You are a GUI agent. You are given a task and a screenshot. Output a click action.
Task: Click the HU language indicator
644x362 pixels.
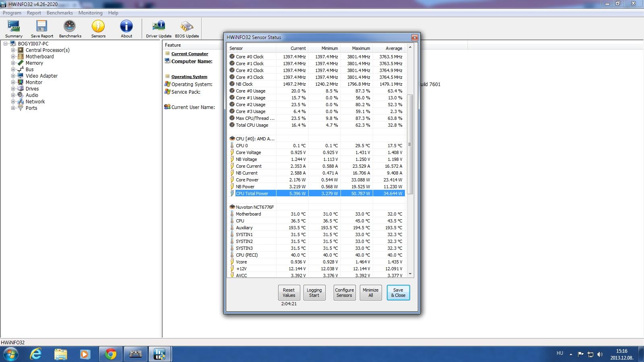click(x=560, y=353)
